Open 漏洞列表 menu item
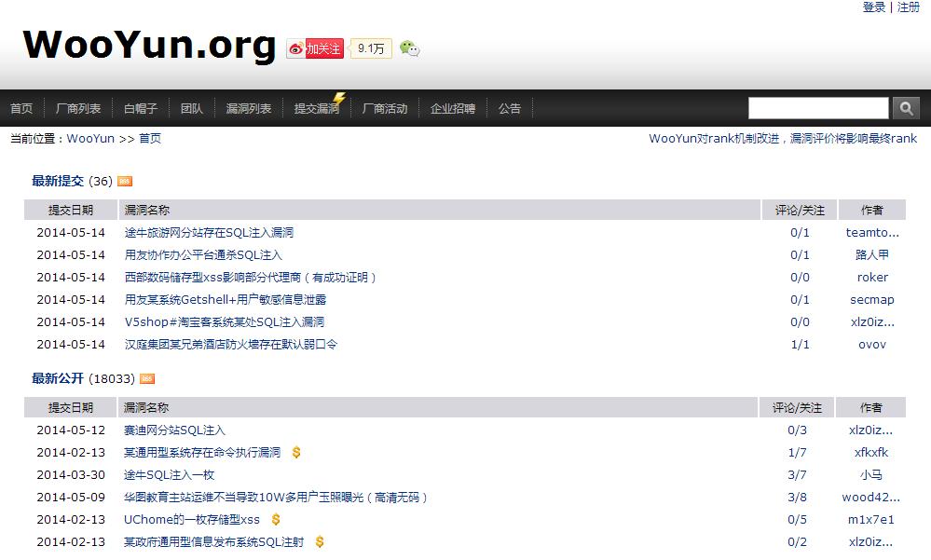Image resolution: width=931 pixels, height=560 pixels. 248,109
